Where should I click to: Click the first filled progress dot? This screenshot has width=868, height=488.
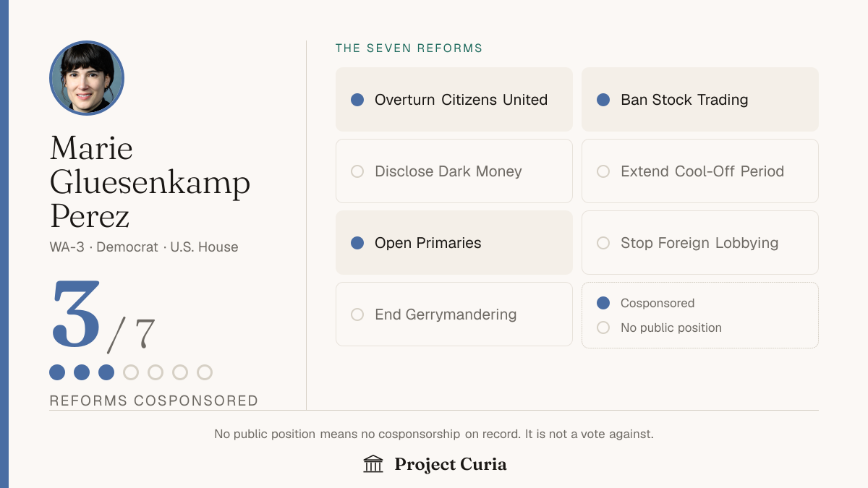[57, 372]
